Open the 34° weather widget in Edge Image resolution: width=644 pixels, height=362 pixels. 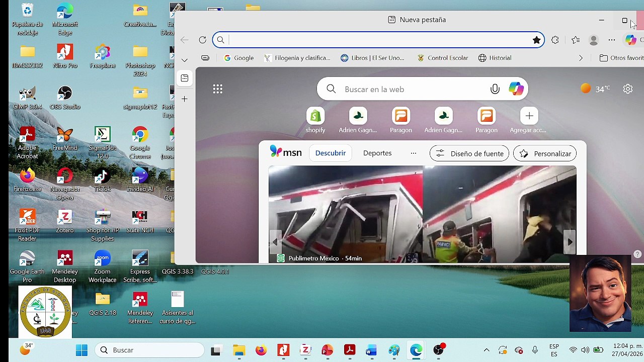point(595,89)
